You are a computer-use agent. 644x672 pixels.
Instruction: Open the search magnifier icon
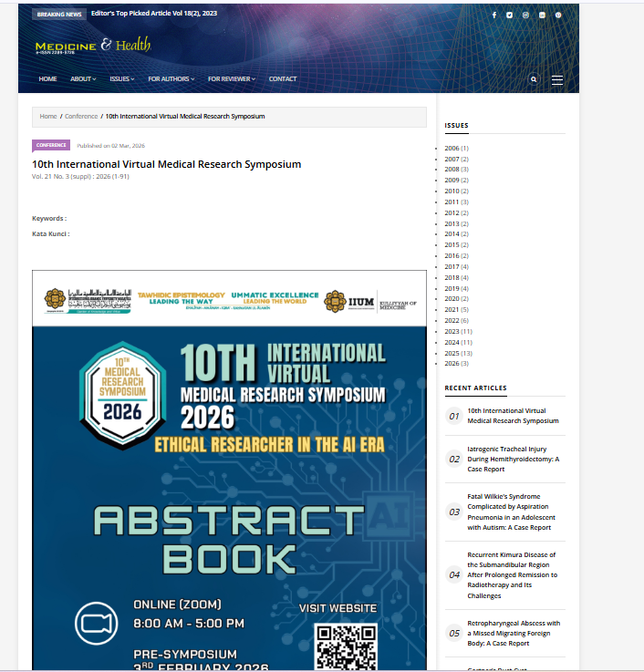534,79
